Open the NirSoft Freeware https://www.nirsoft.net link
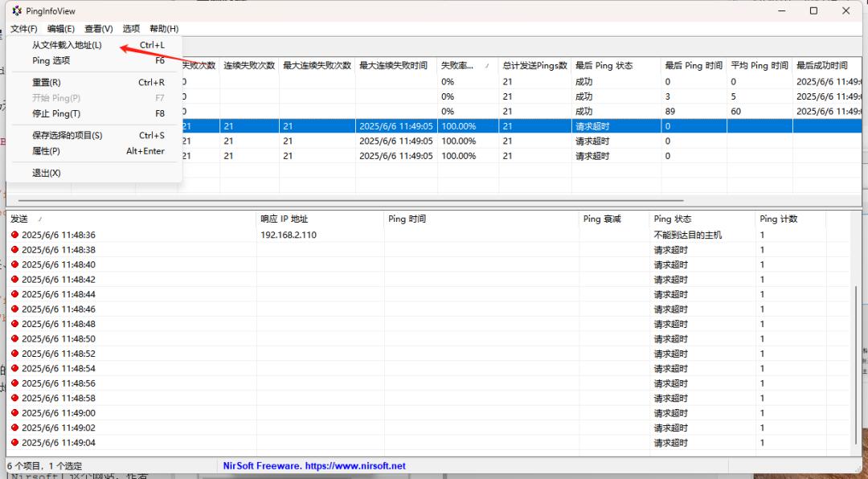868x479 pixels. pyautogui.click(x=314, y=465)
